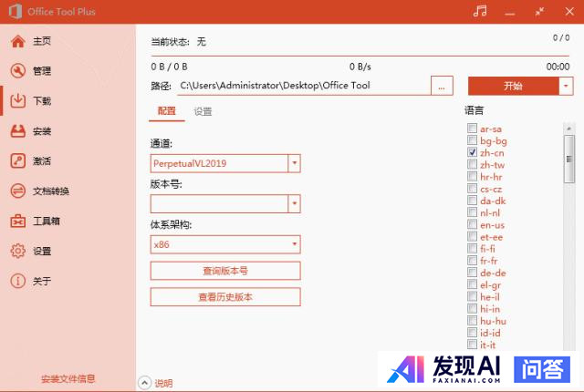
Task: Open the 管理 wrench icon in sidebar
Action: coord(17,71)
